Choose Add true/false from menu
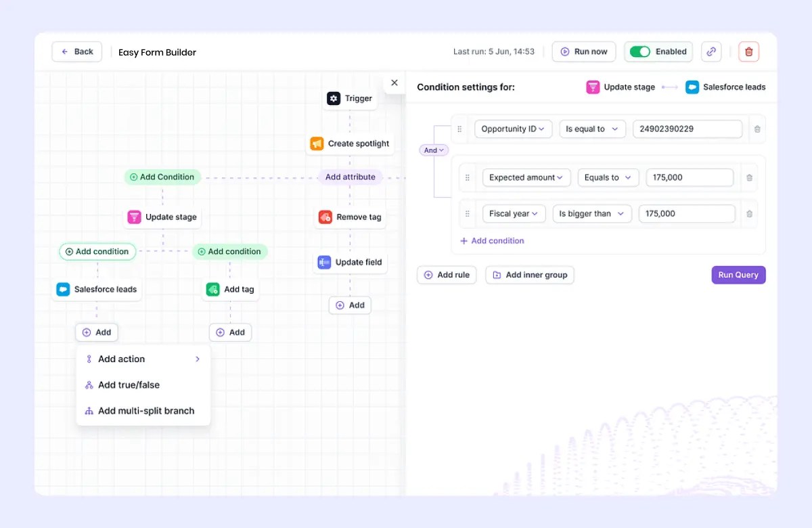 (x=143, y=384)
